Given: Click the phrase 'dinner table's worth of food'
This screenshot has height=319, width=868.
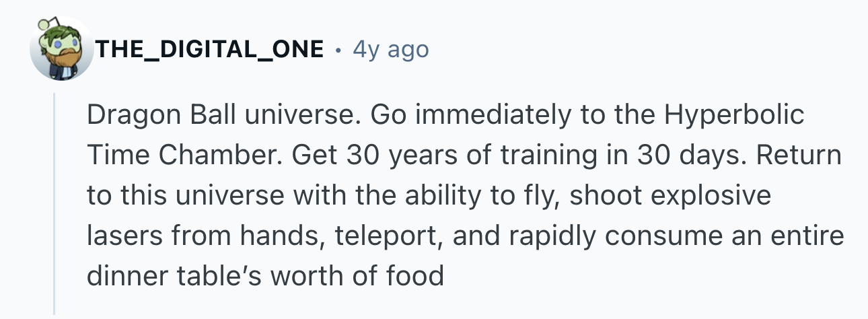Looking at the screenshot, I should point(266,278).
